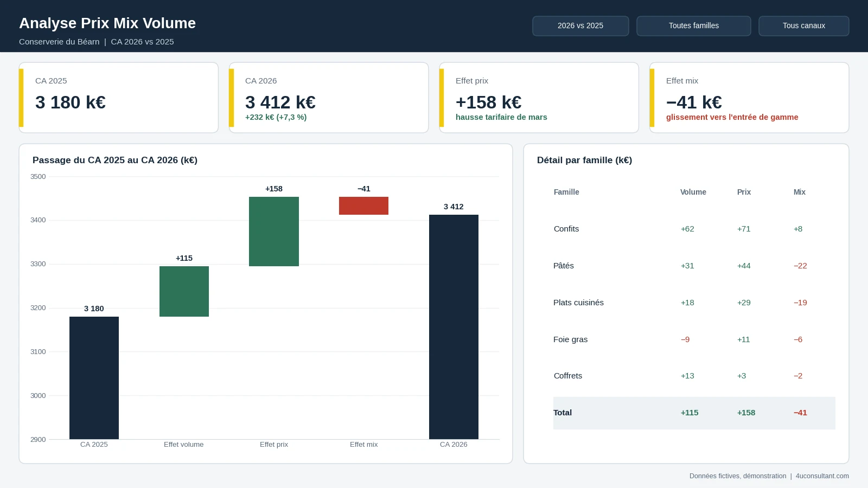Click Plats cuisinés prix value +29
Viewport: 868px width, 488px height.
tap(744, 303)
